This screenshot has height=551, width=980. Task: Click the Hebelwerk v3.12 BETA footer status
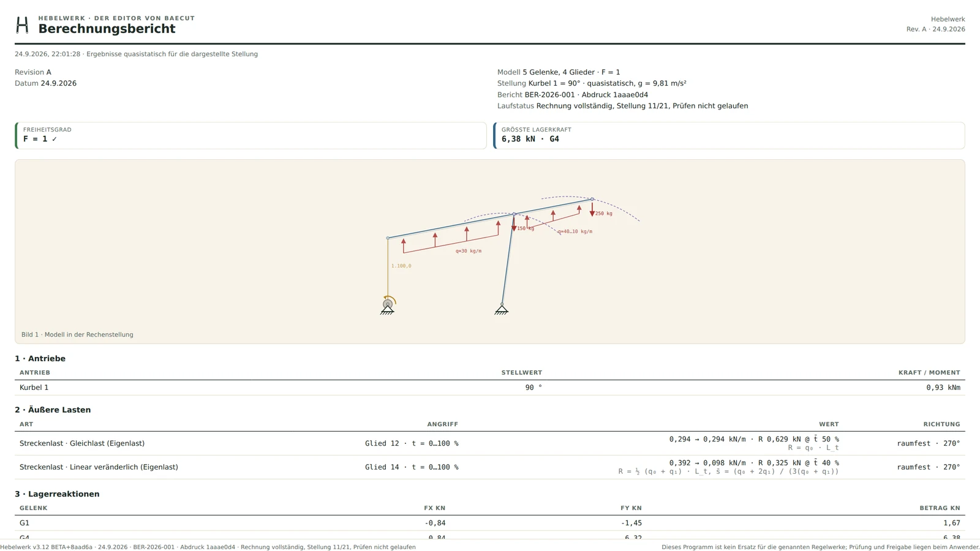208,547
